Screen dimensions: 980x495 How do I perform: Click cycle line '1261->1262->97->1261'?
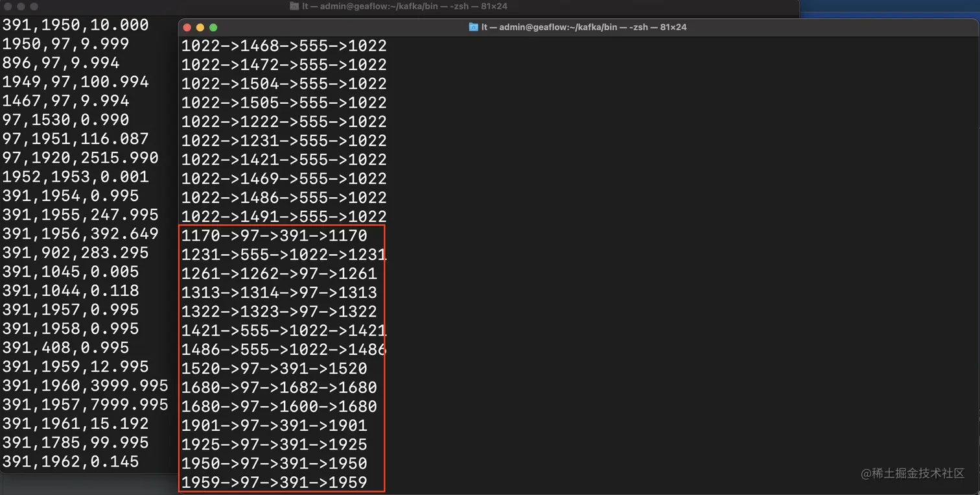tap(279, 273)
